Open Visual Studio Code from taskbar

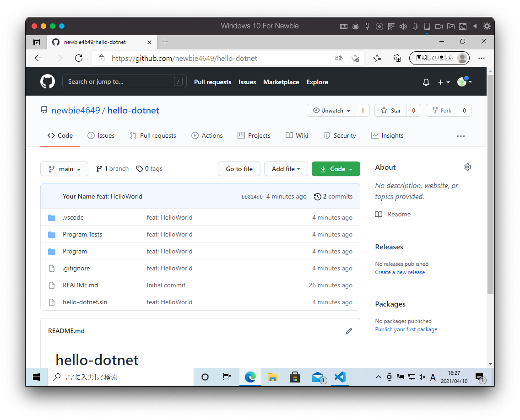340,377
